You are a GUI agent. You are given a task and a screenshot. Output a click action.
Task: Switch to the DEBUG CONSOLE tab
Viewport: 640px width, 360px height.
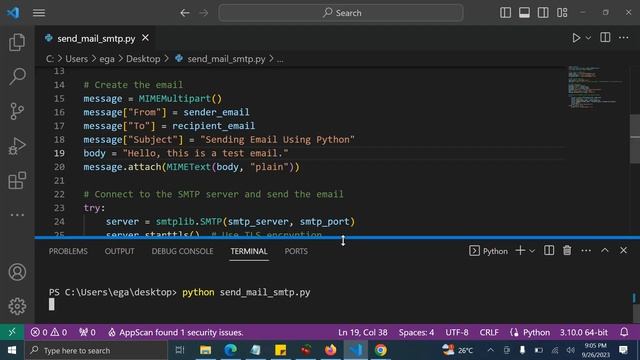(182, 251)
